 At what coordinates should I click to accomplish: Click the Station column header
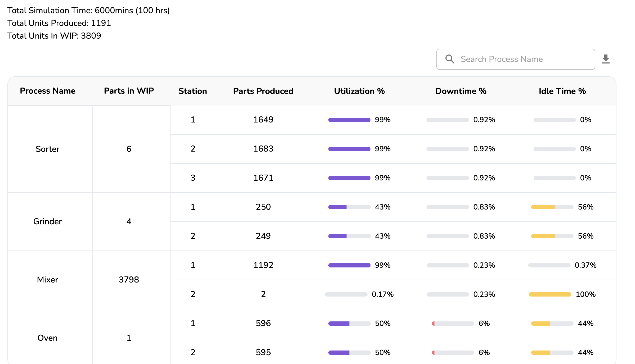[x=193, y=91]
